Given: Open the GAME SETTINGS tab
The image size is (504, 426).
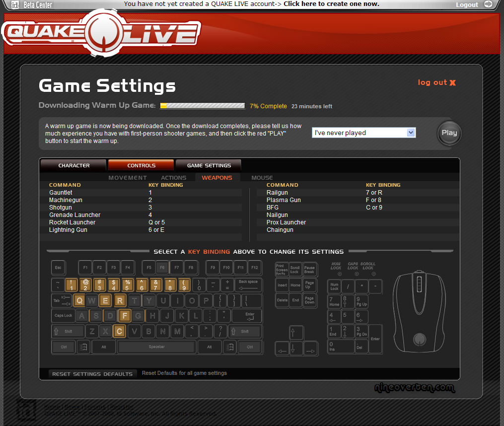Looking at the screenshot, I should tap(209, 165).
